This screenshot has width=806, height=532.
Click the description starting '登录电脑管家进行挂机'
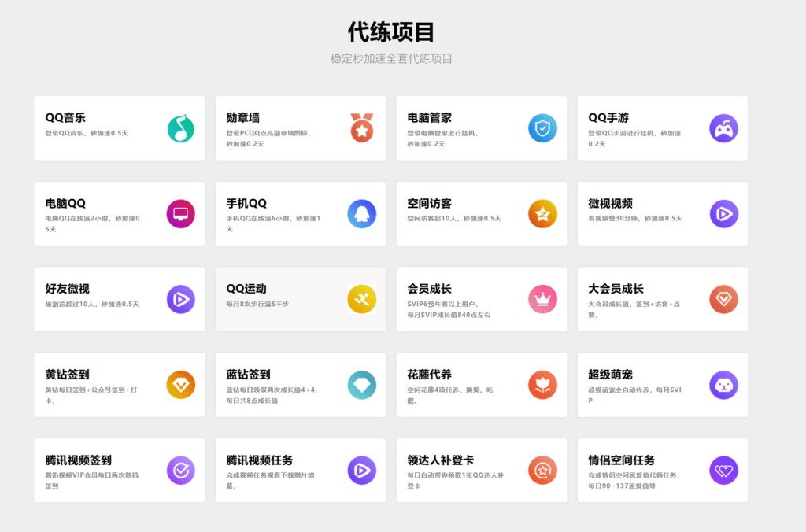coord(444,139)
